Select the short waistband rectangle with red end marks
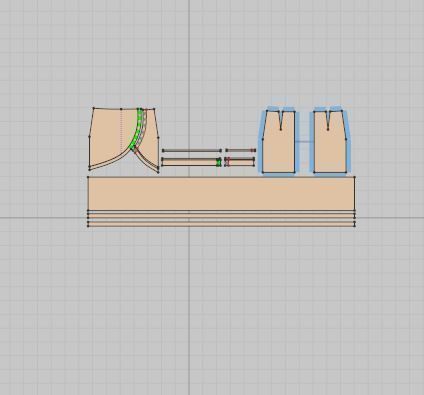 pos(240,162)
